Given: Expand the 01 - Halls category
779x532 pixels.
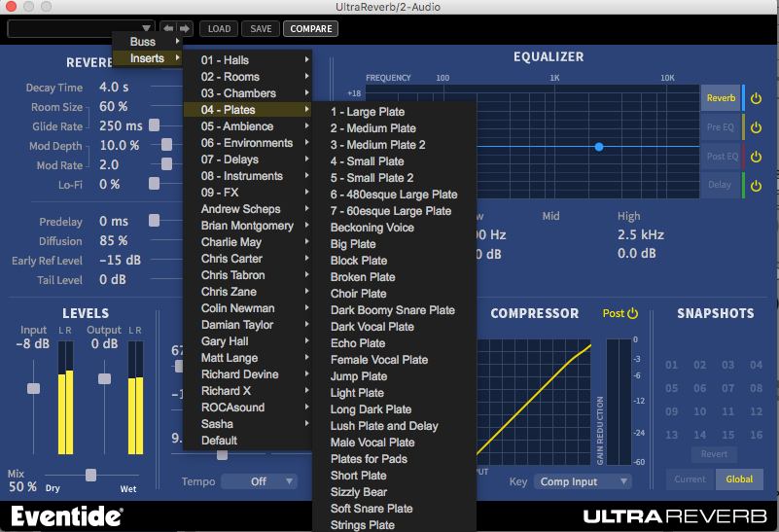Looking at the screenshot, I should (x=247, y=60).
